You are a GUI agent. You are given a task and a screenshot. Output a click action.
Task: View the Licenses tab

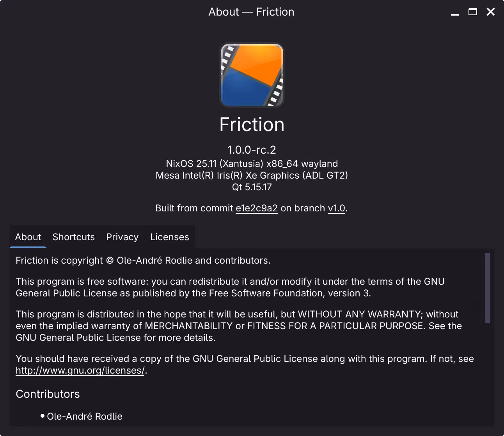169,237
